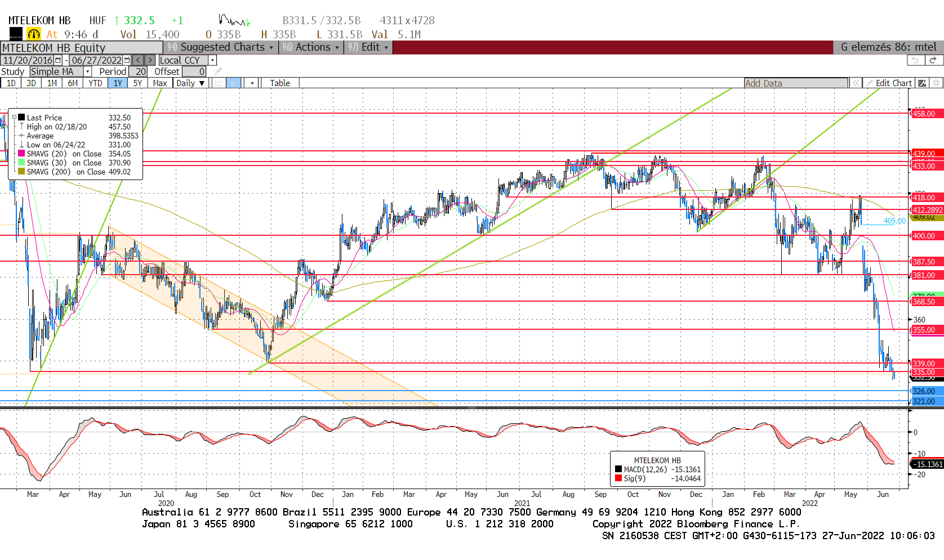The width and height of the screenshot is (944, 560).
Task: Open annotations toolbar icon beside Edit Chart
Action: tap(922, 83)
